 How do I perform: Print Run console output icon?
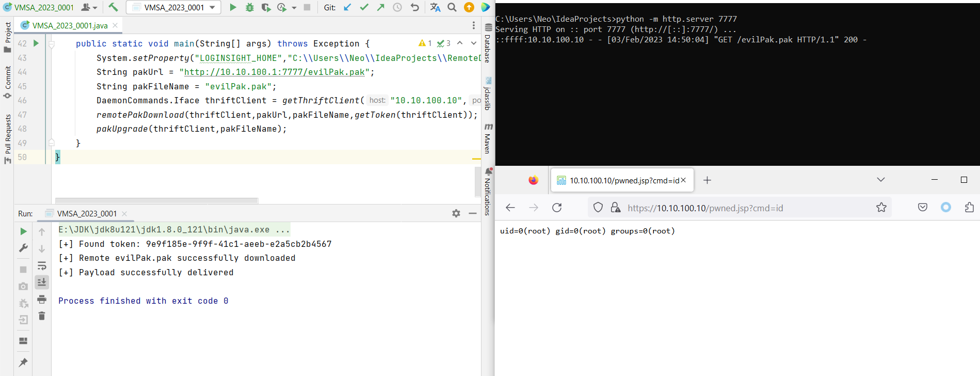(42, 300)
